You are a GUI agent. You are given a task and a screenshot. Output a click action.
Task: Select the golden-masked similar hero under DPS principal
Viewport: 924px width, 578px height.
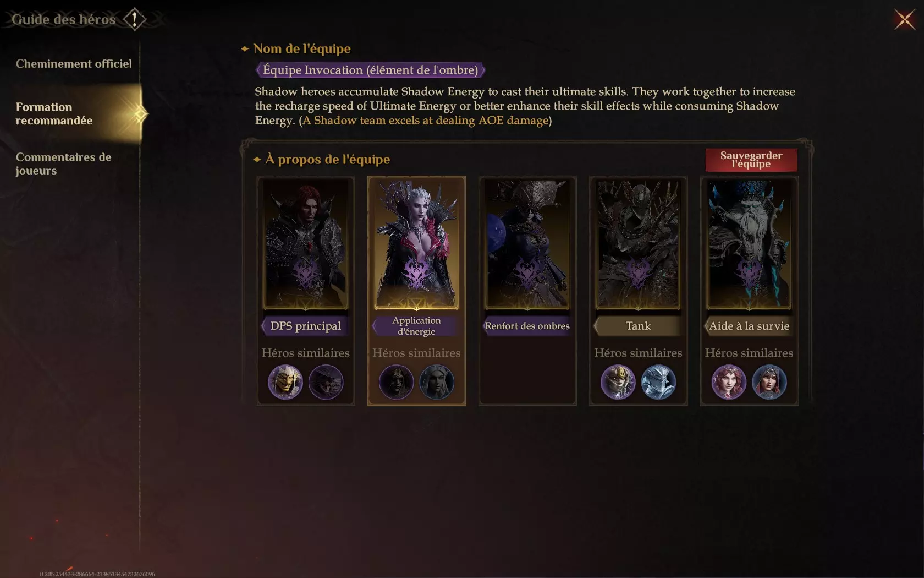tap(285, 382)
